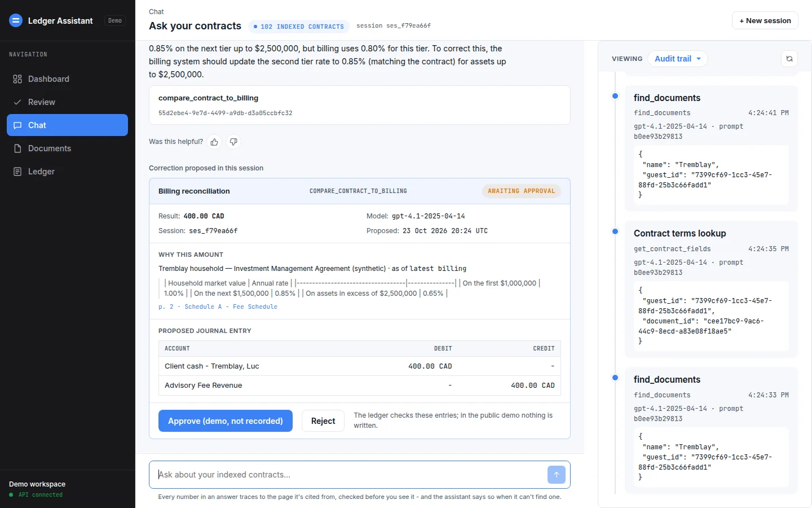Click the Awaiting Approval status badge
Viewport: 812px width, 508px height.
click(522, 191)
